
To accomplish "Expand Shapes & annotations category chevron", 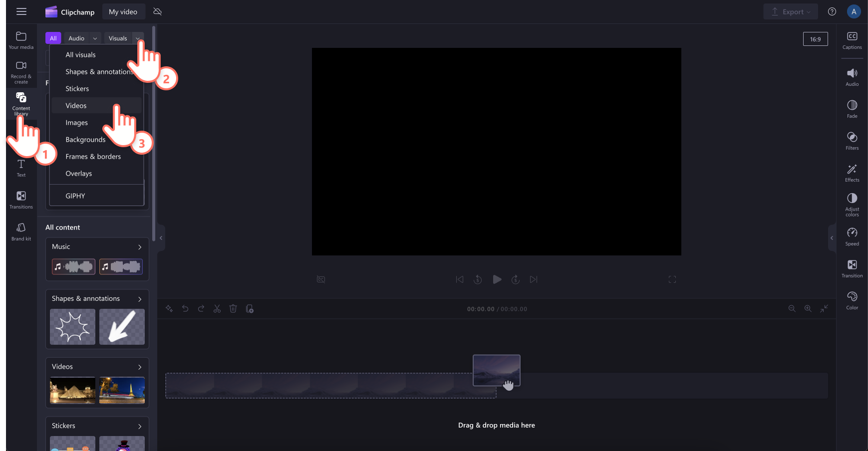I will coord(140,299).
